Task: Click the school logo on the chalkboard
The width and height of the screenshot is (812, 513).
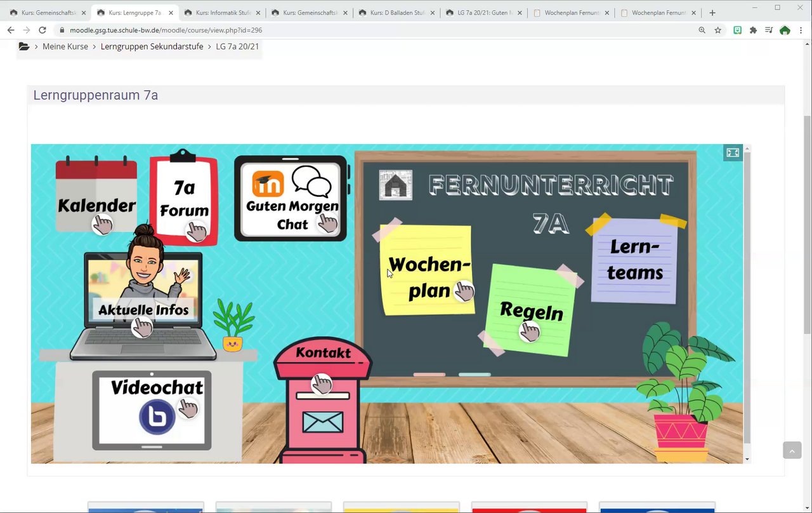Action: click(396, 185)
